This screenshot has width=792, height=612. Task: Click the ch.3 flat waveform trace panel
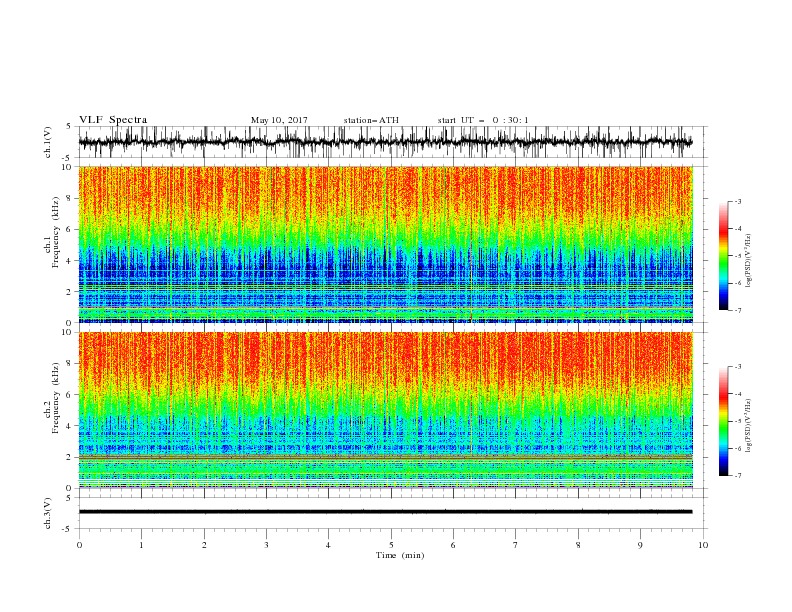(x=393, y=513)
